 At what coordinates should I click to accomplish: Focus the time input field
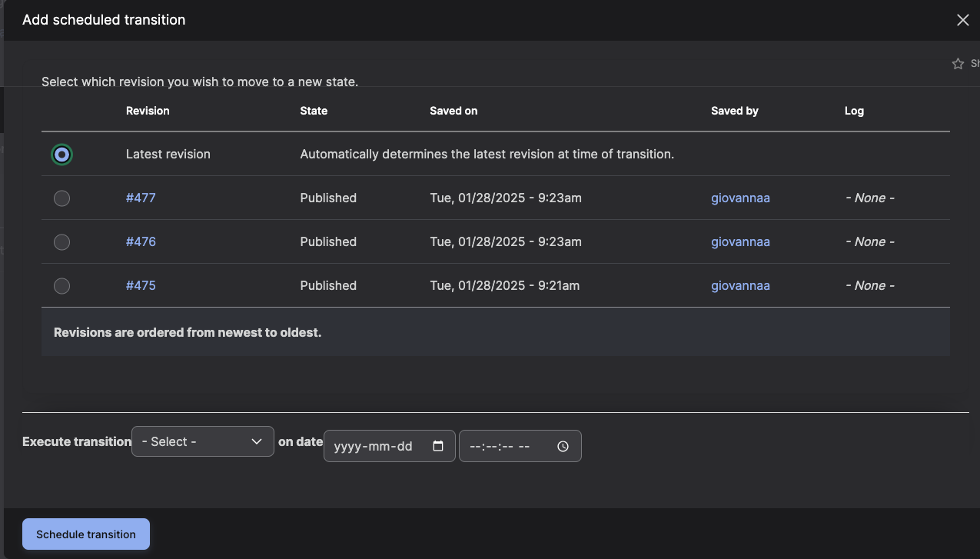coord(520,446)
